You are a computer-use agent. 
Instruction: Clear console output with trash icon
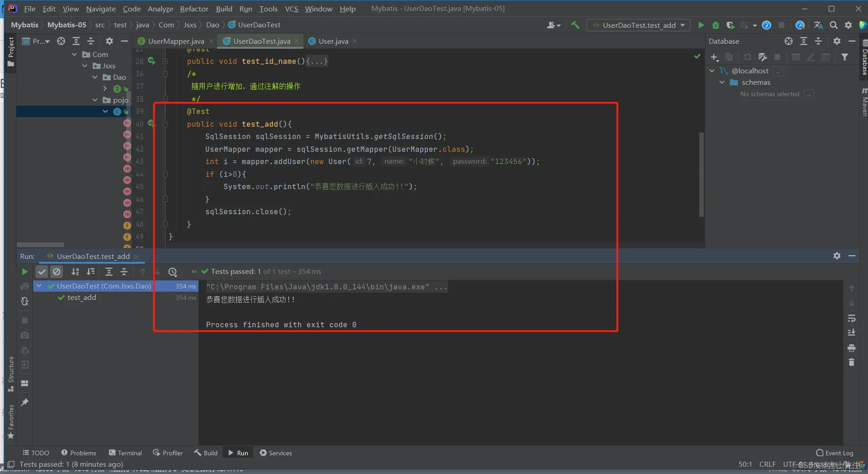click(x=852, y=362)
